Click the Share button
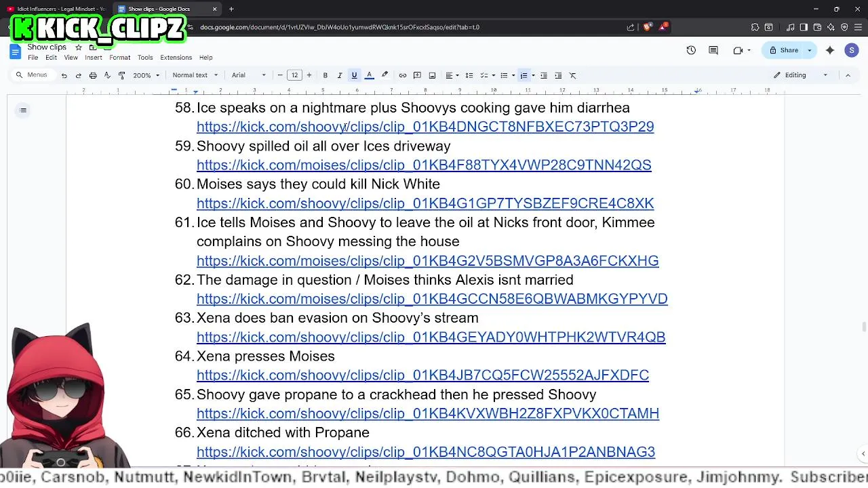The width and height of the screenshot is (868, 488). (x=784, y=50)
